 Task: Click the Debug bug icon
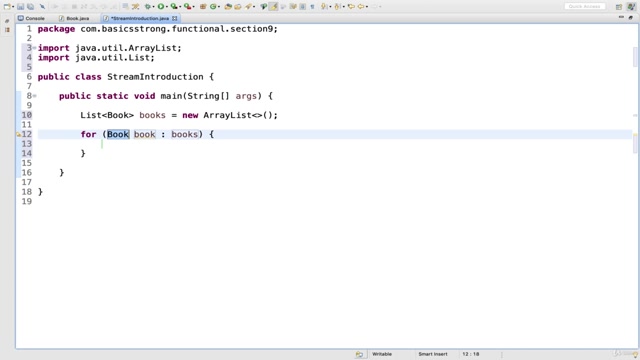coord(148,7)
